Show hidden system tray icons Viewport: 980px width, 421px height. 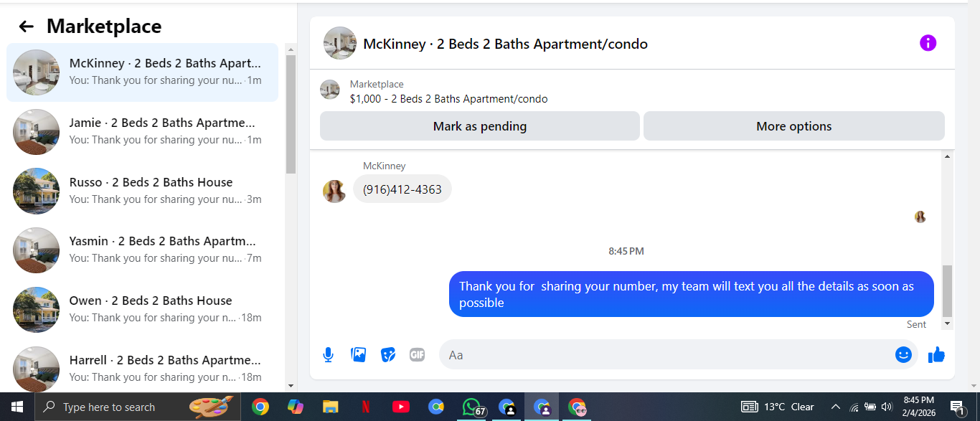pyautogui.click(x=835, y=407)
